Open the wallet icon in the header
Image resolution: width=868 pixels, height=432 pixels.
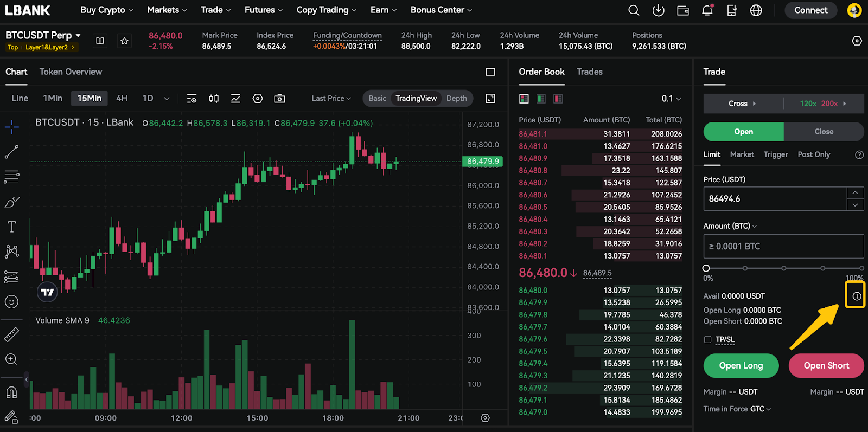(683, 10)
